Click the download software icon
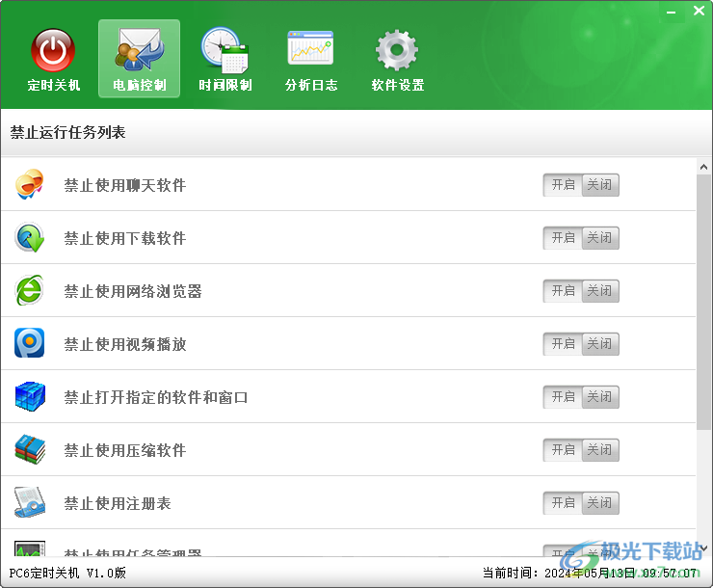Viewport: 713px width, 588px height. coord(30,237)
